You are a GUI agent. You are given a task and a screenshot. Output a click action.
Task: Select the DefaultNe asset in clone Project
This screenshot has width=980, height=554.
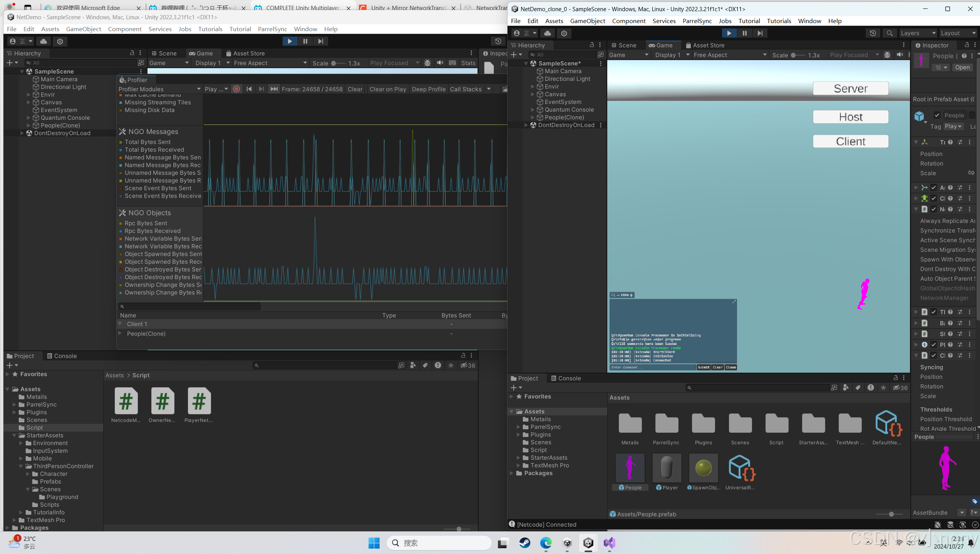[887, 427]
